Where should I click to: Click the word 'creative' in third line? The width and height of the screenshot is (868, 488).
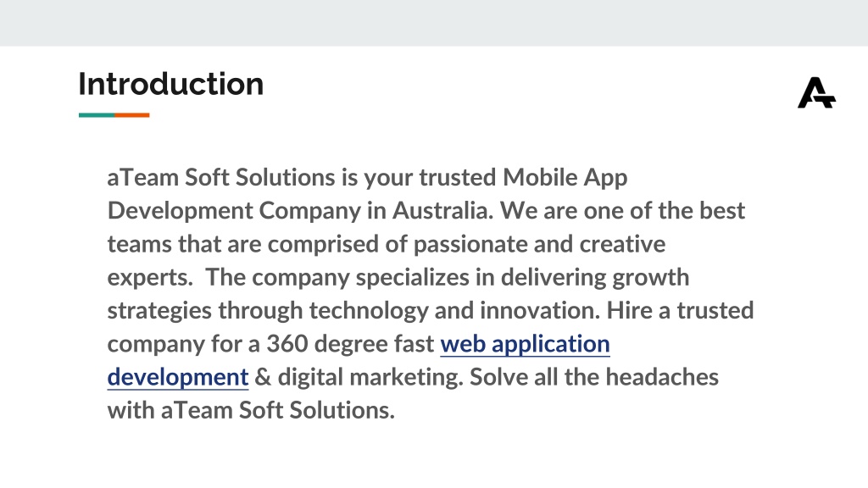point(622,244)
